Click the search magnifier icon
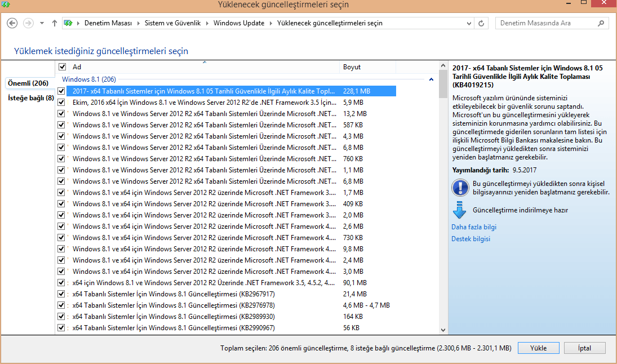The height and width of the screenshot is (364, 617). pyautogui.click(x=601, y=23)
